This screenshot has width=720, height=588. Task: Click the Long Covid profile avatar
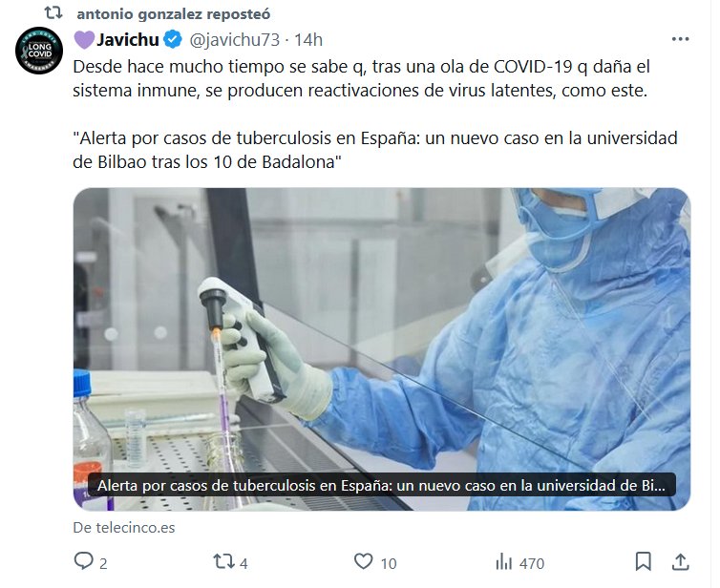[38, 51]
